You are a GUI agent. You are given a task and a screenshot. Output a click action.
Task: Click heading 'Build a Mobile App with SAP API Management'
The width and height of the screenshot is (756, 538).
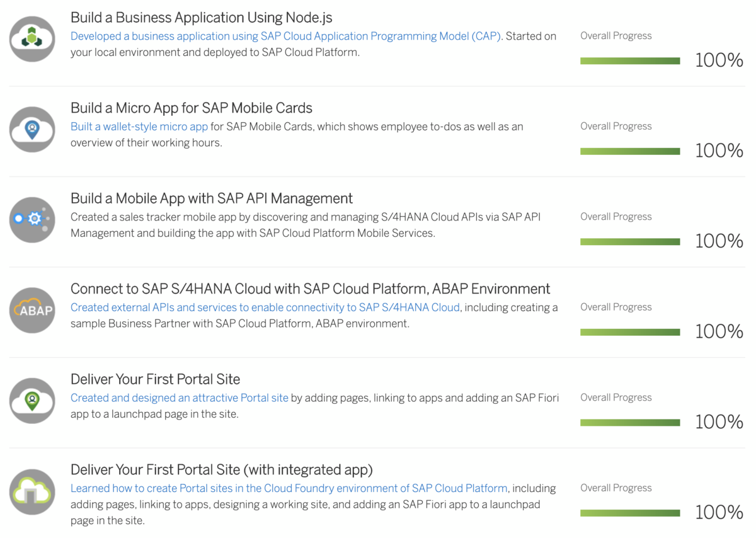(x=212, y=198)
